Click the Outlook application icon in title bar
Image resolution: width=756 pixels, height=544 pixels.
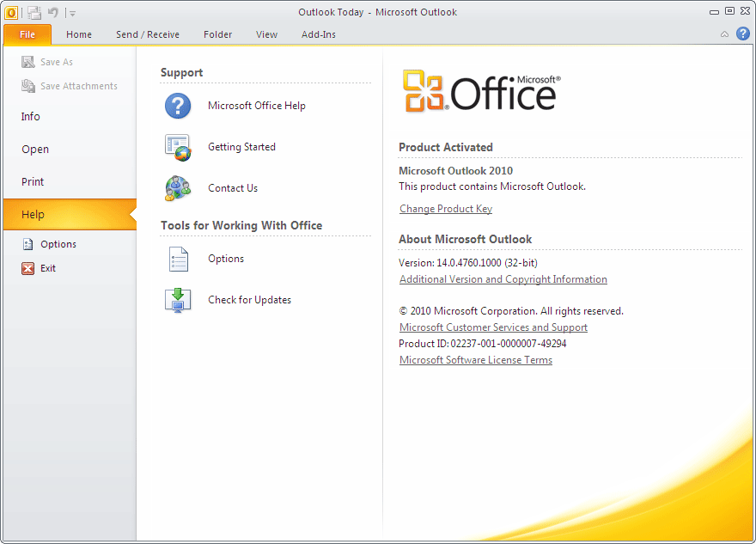click(x=10, y=13)
